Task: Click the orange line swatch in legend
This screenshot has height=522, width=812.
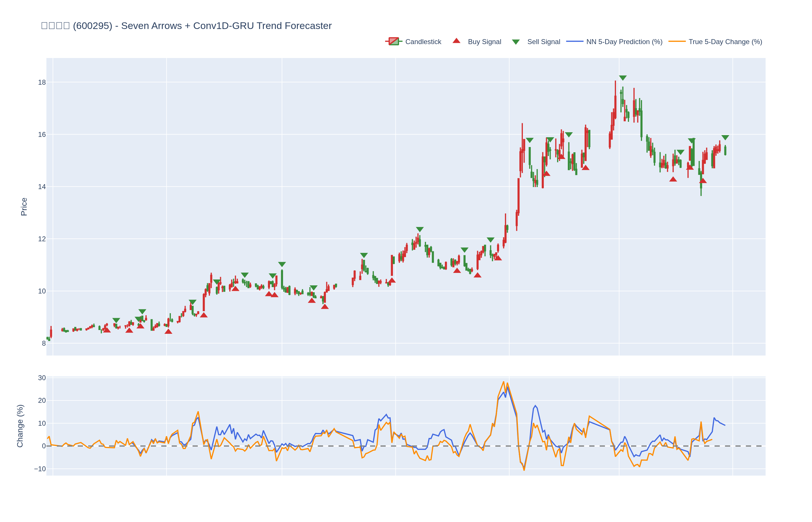Action: [677, 41]
